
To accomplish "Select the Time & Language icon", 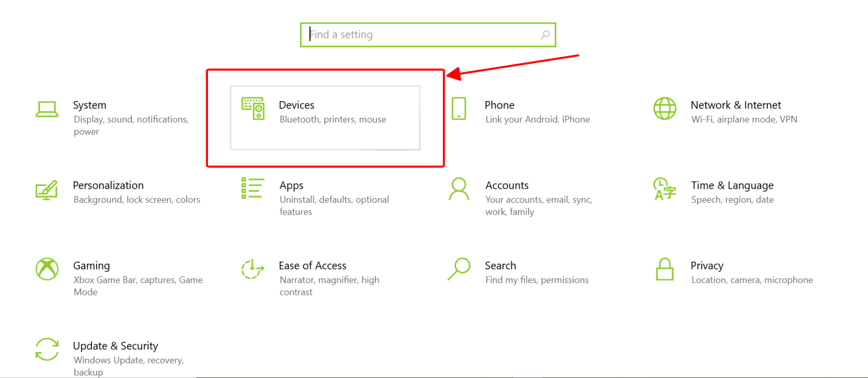I will [x=665, y=189].
